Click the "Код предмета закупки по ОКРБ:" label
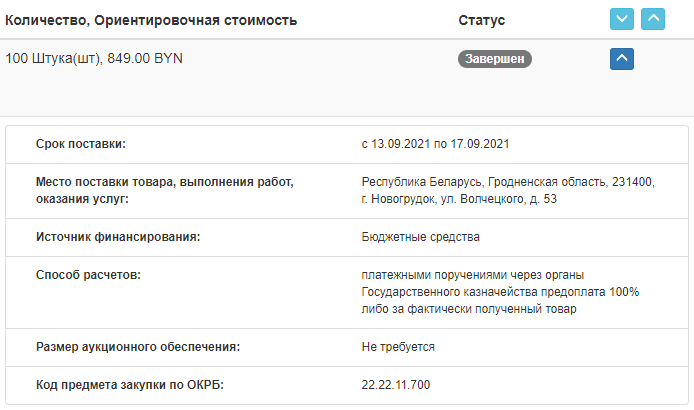694x410 pixels. (x=130, y=385)
